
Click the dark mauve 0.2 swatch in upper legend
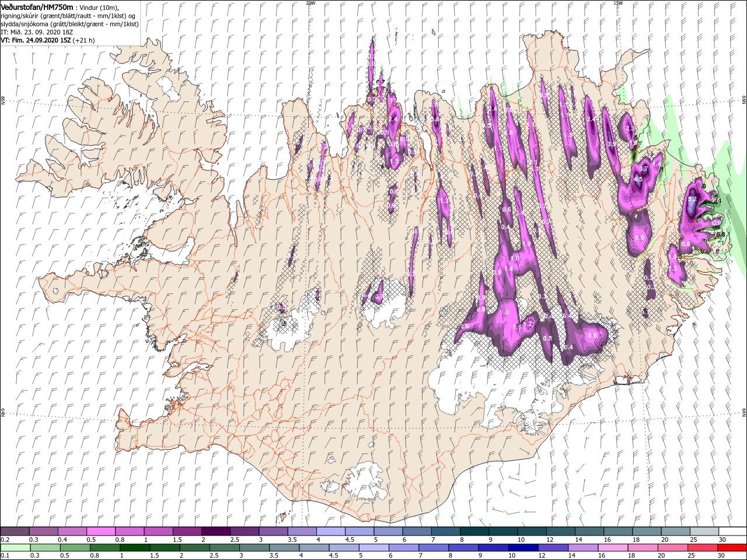(15, 531)
